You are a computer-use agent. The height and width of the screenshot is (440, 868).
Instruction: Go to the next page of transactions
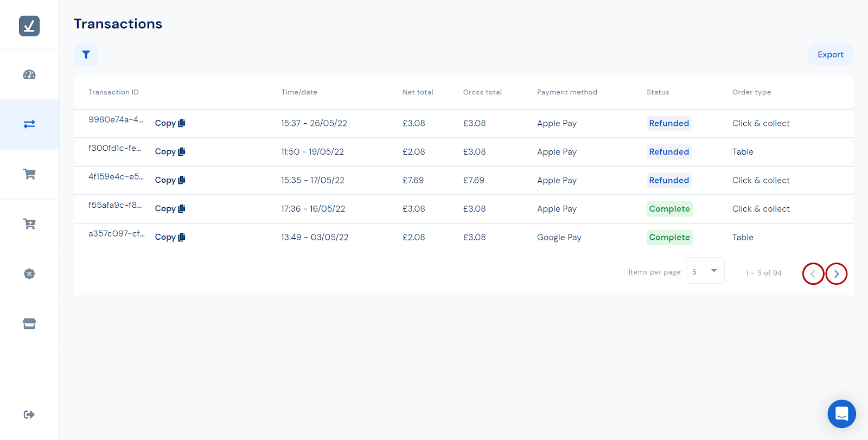pyautogui.click(x=836, y=274)
